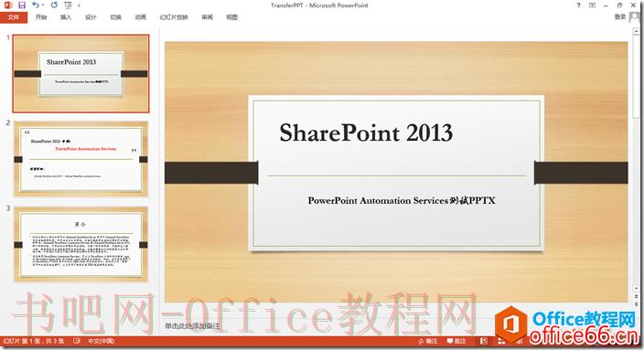Click the notes pane placeholder 单击此处添加备注
Screen dimensions: 644x350
(x=192, y=326)
